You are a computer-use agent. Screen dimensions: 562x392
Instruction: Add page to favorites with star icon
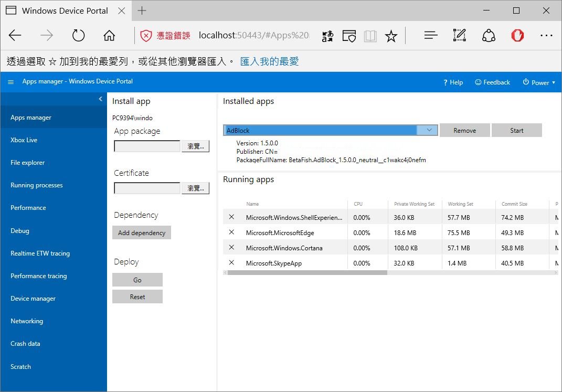(x=391, y=36)
